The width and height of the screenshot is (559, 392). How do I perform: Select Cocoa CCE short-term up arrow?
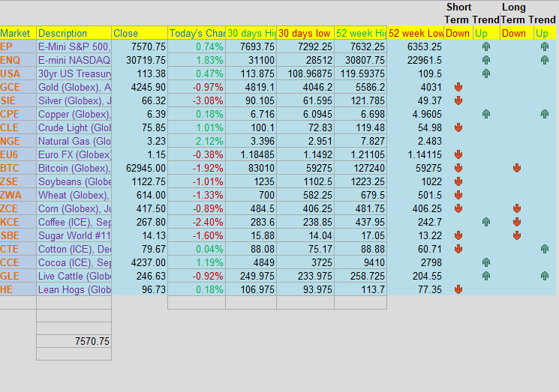pyautogui.click(x=486, y=262)
